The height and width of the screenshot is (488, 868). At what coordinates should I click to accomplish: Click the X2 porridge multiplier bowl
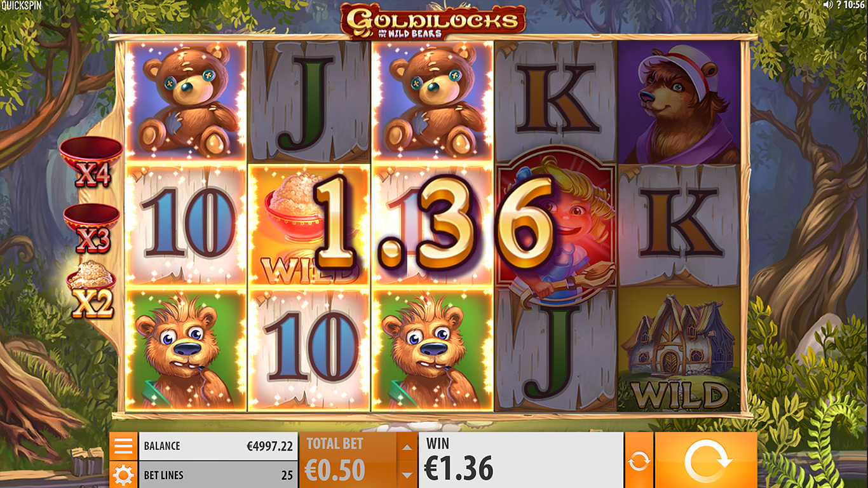pyautogui.click(x=92, y=290)
